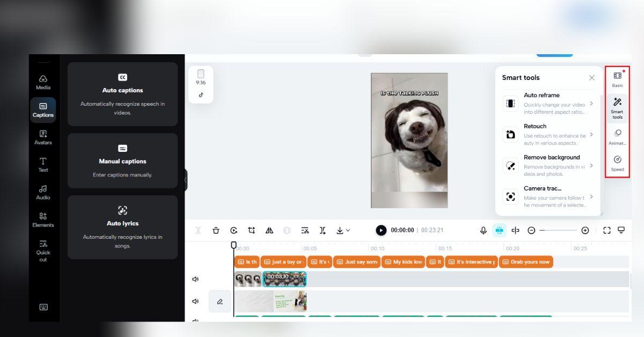Click the crop tool icon
This screenshot has height=337, width=644.
pyautogui.click(x=251, y=230)
